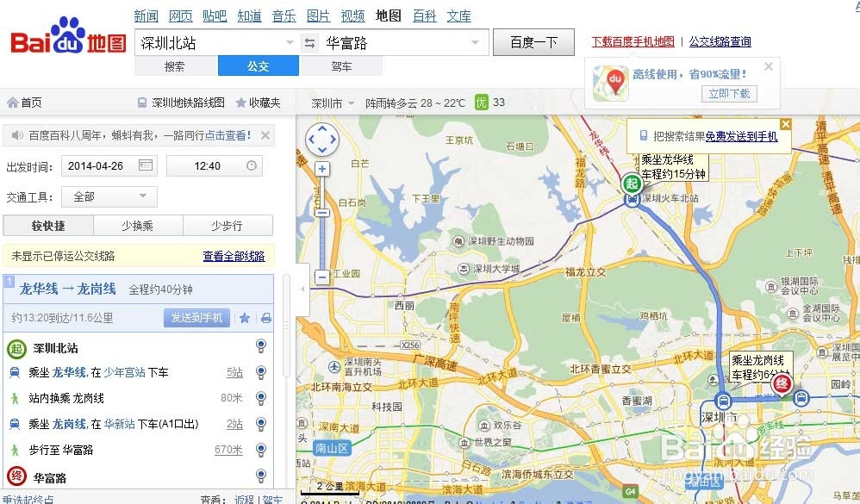
Task: Select the 少步行 route preference
Action: coord(227,225)
